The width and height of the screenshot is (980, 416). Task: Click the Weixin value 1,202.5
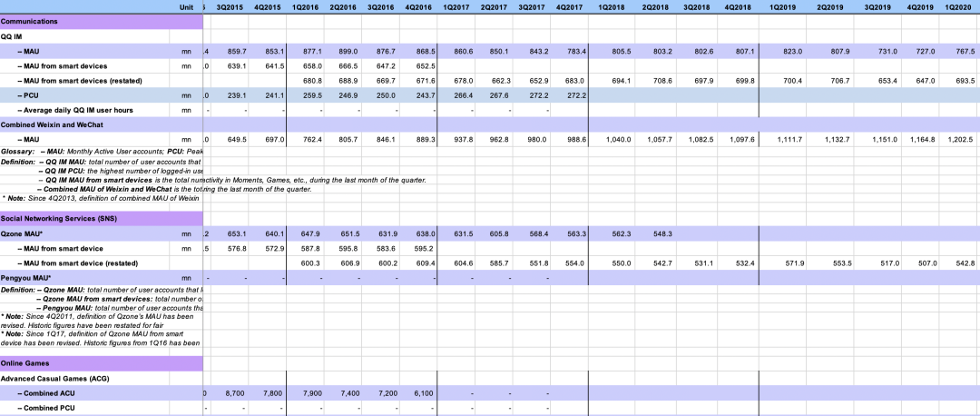point(963,140)
